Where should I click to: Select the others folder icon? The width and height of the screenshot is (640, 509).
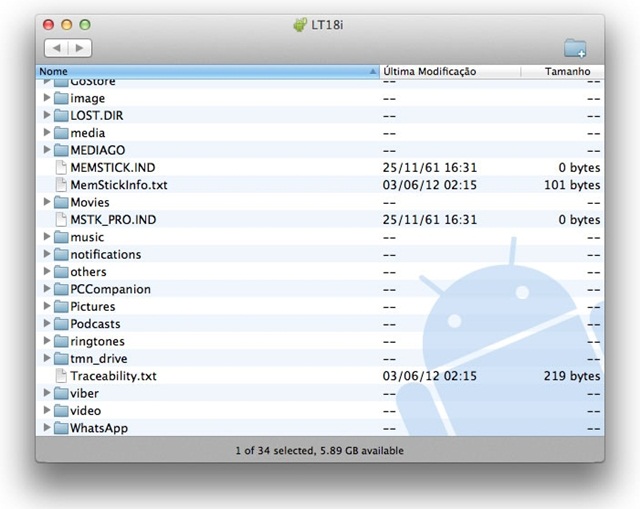click(x=61, y=272)
